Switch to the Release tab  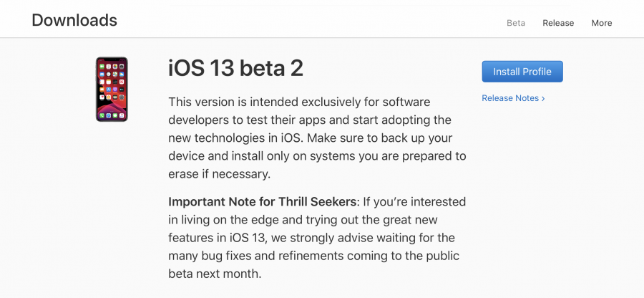coord(558,23)
